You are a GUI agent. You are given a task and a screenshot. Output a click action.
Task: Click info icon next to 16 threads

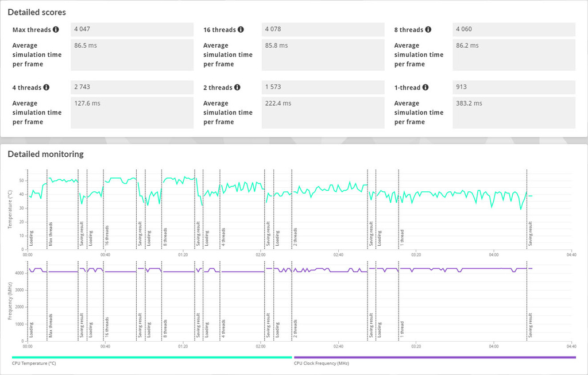(x=241, y=29)
